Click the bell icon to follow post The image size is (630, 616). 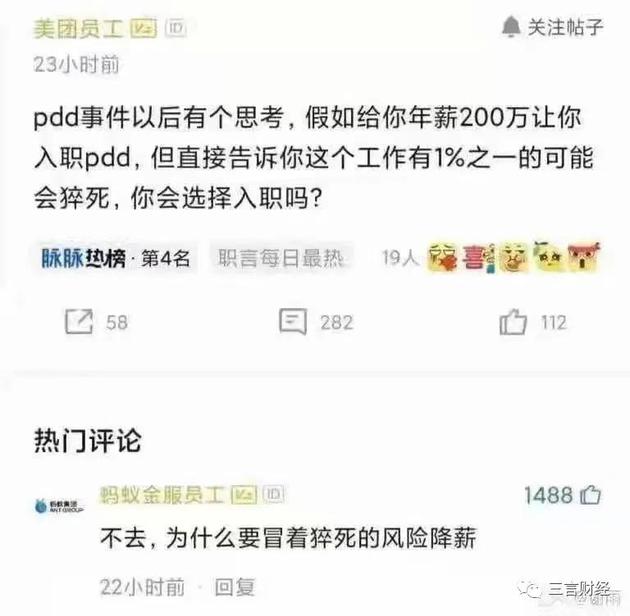(511, 27)
